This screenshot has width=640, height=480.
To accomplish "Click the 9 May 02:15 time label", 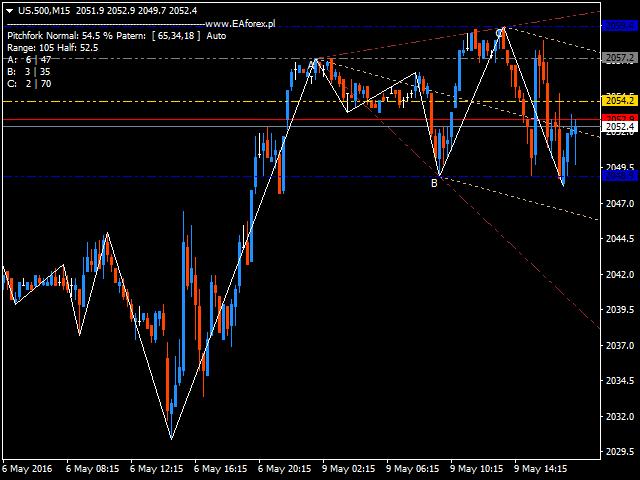I will (x=349, y=469).
